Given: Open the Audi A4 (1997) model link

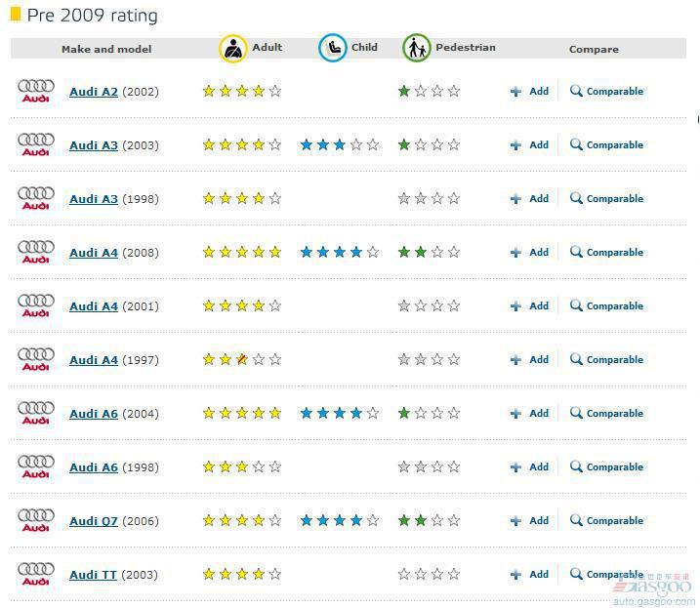Looking at the screenshot, I should (94, 360).
